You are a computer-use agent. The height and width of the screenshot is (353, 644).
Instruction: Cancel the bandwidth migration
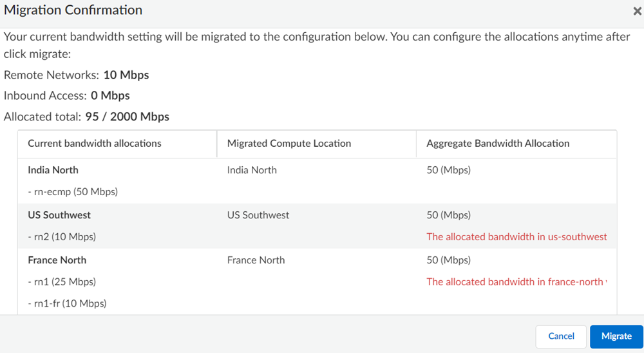[561, 336]
